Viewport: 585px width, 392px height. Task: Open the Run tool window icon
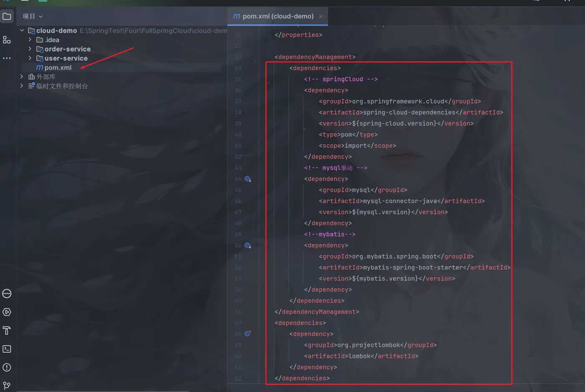pyautogui.click(x=7, y=312)
